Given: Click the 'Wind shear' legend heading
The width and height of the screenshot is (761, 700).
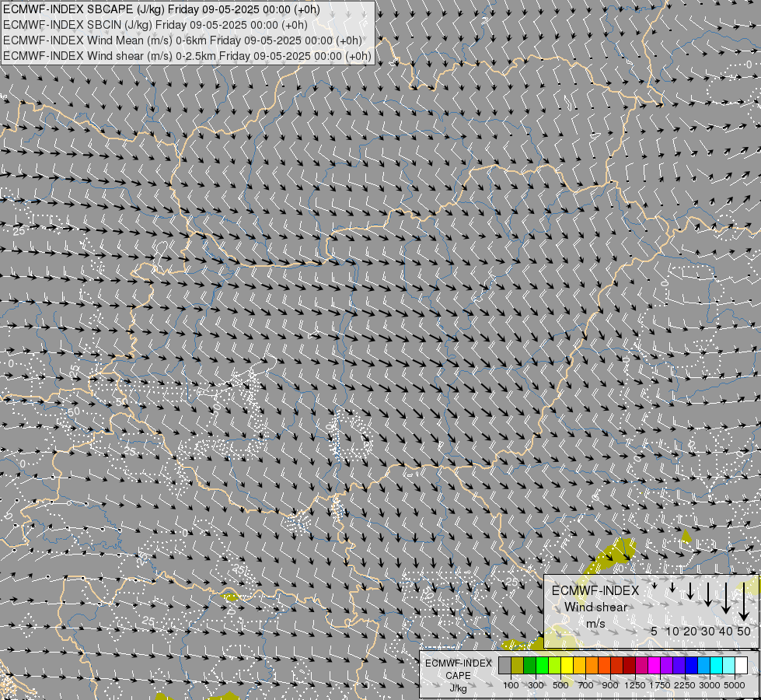Looking at the screenshot, I should (595, 607).
